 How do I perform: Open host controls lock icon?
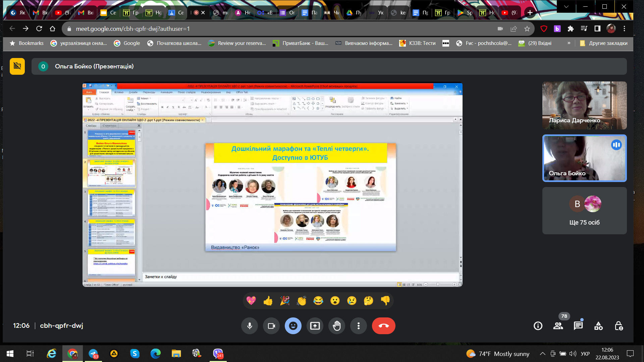tap(619, 326)
